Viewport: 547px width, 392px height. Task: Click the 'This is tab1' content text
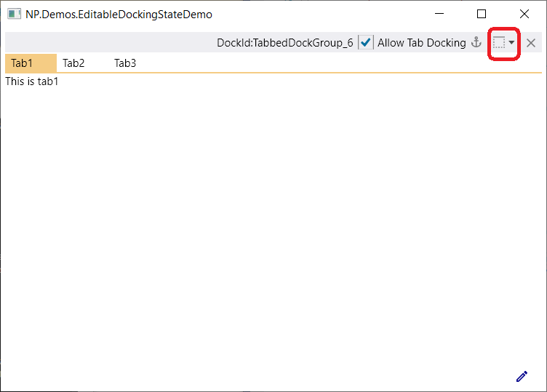[32, 81]
